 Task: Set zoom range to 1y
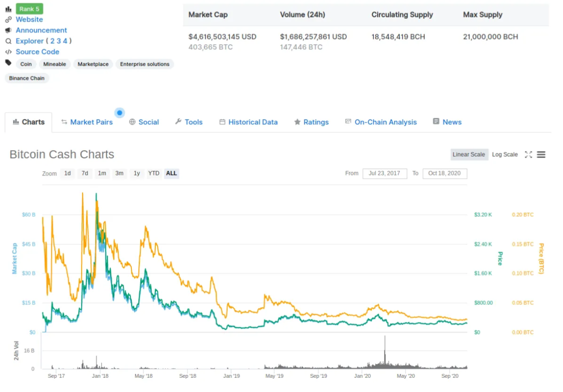(x=137, y=174)
